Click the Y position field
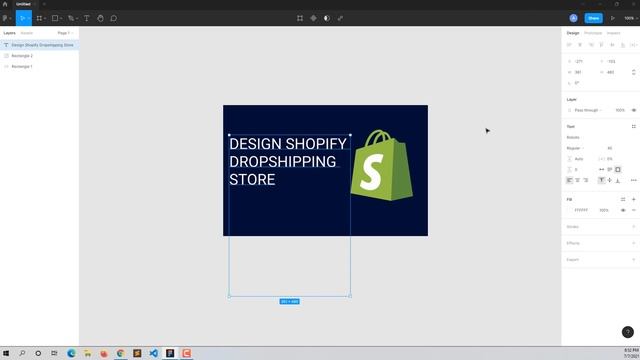Screen dimensions: 640x360 tap(611, 62)
